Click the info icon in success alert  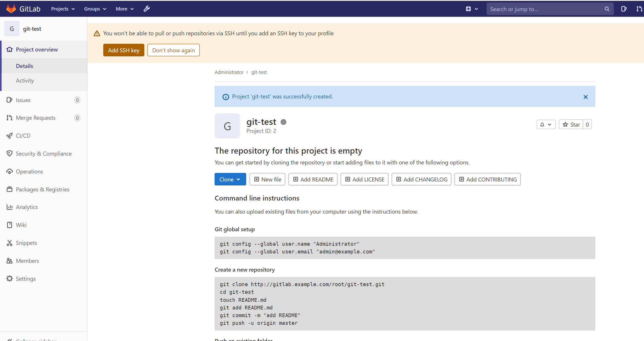tap(226, 97)
